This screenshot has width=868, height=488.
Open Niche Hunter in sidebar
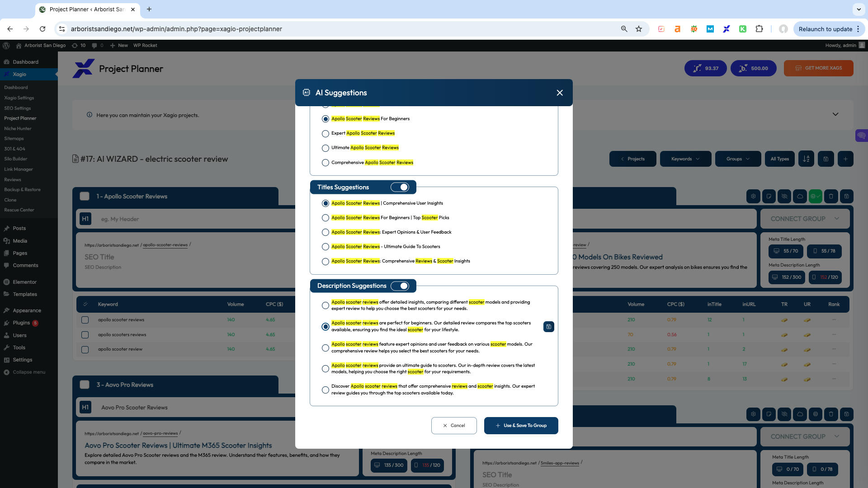18,128
